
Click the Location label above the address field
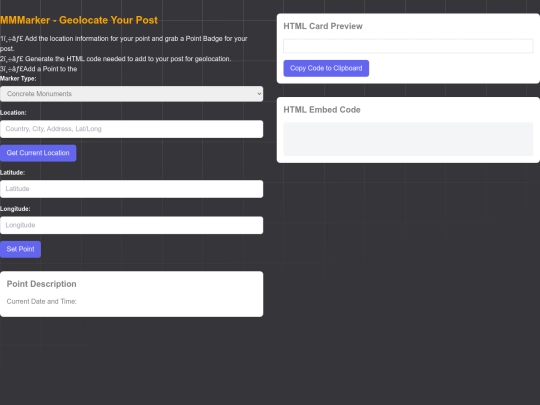pos(13,113)
